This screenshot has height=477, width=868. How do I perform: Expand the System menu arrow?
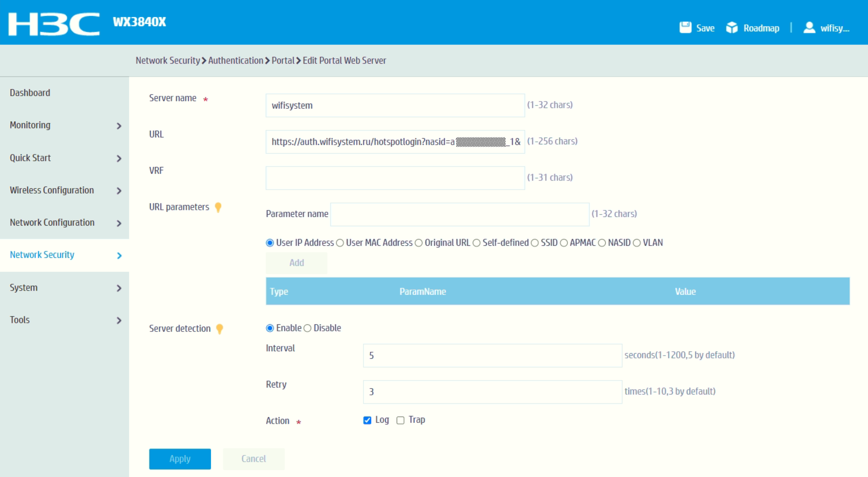[x=119, y=288]
